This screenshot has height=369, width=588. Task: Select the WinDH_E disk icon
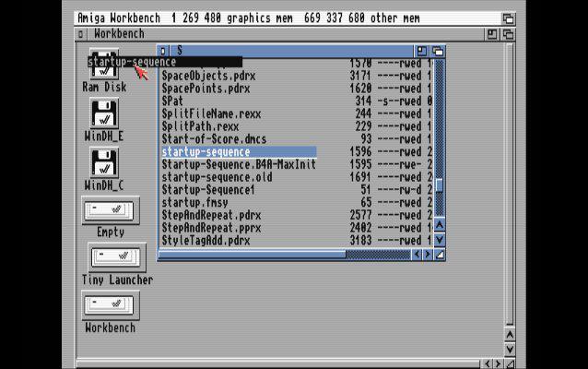pyautogui.click(x=104, y=114)
